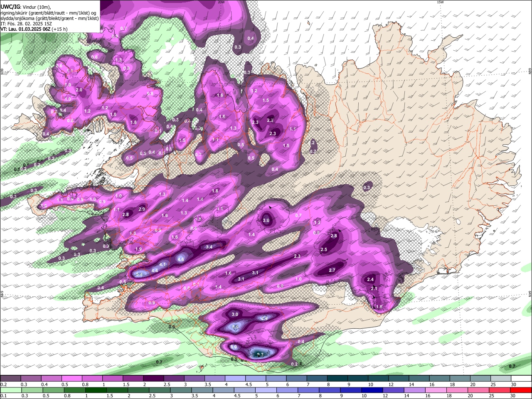The image size is (532, 399).
Task: Select the upper legend swatch between 4 and 4.5
Action: [235, 378]
